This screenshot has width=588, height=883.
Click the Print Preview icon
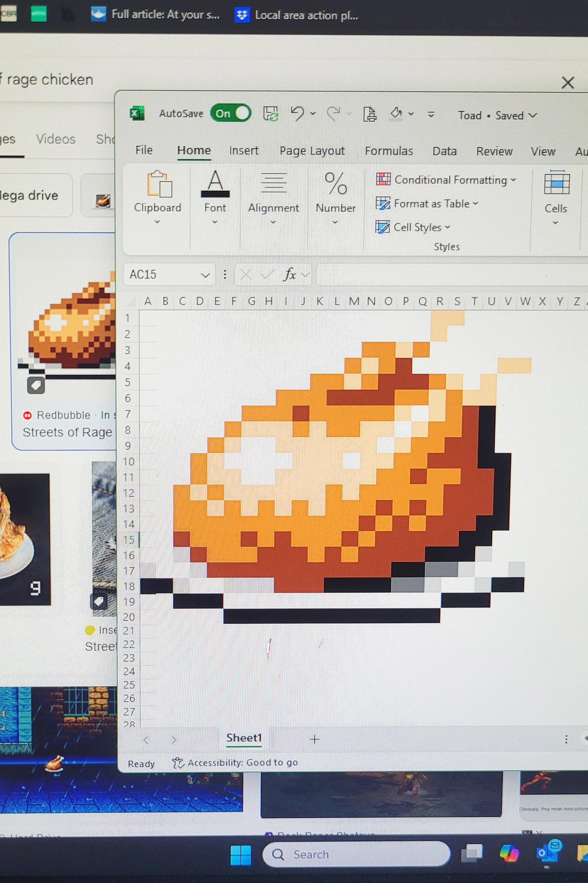coord(370,114)
